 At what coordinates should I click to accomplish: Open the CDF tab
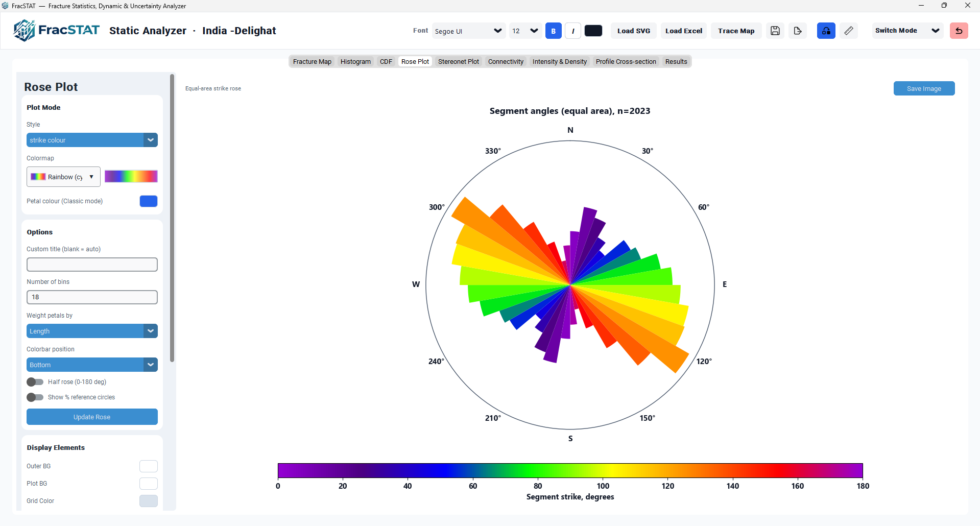(x=386, y=61)
